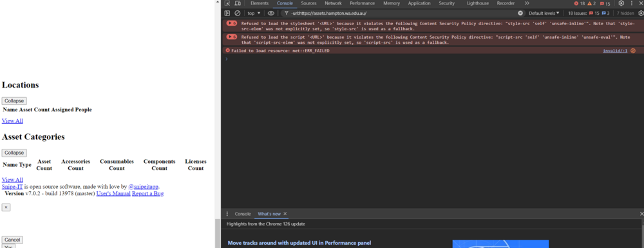The image size is (644, 248).
Task: Open the Lighthouse tab
Action: [x=478, y=3]
